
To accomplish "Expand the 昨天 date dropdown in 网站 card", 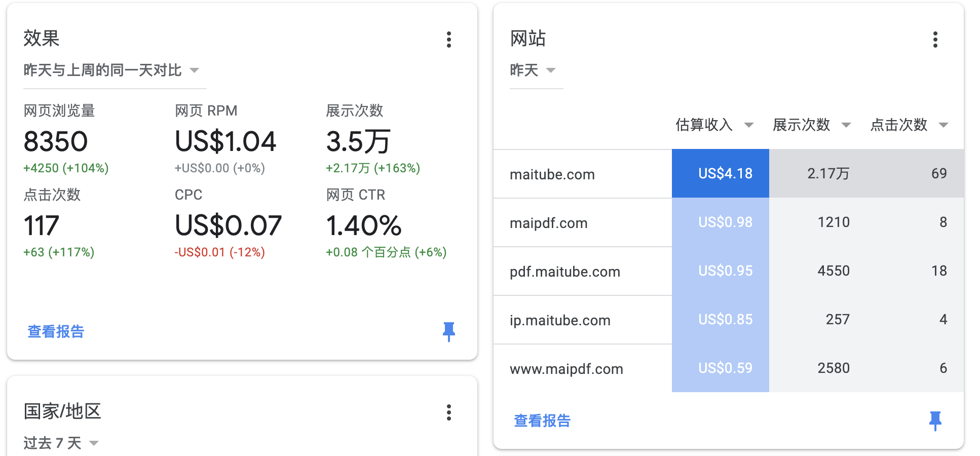I will coord(536,70).
